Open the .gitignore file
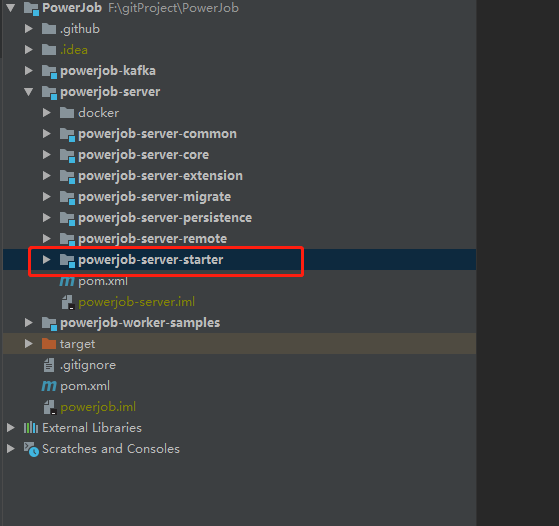The height and width of the screenshot is (526, 559). [88, 365]
